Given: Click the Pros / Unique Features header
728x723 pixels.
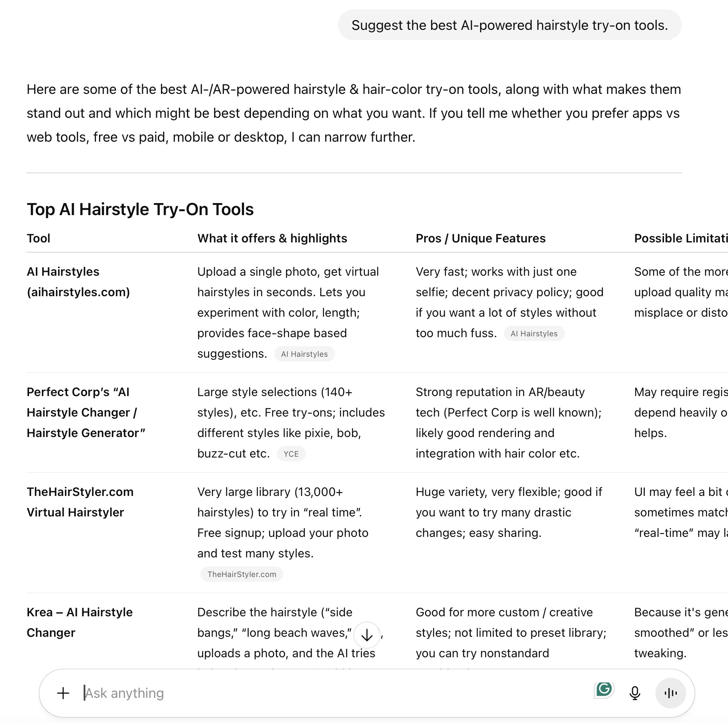Looking at the screenshot, I should [480, 238].
